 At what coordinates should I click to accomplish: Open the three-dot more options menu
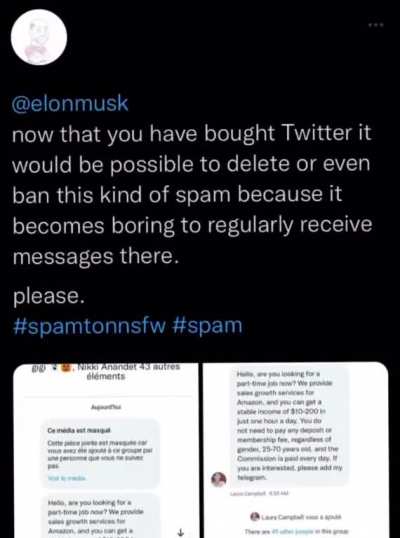[x=376, y=25]
